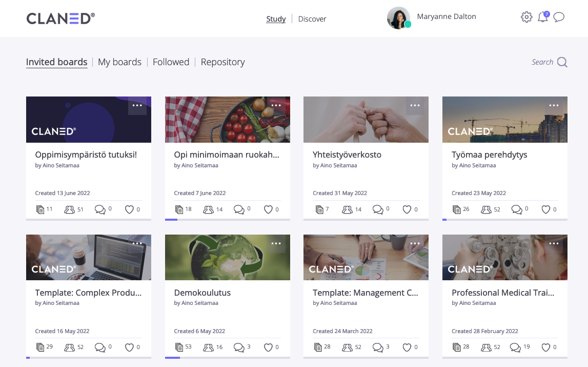Click progress bar under Työmaa perehdytys card
This screenshot has width=588, height=367.
click(x=505, y=219)
